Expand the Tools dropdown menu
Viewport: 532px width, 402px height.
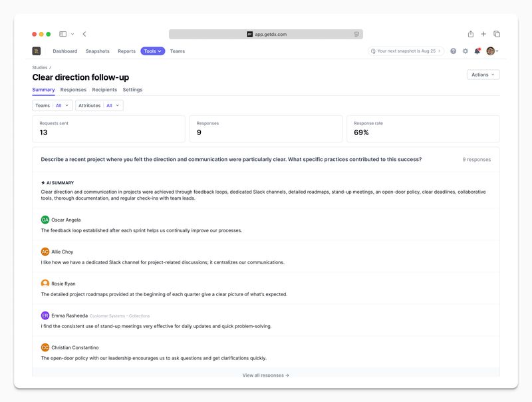(x=152, y=51)
